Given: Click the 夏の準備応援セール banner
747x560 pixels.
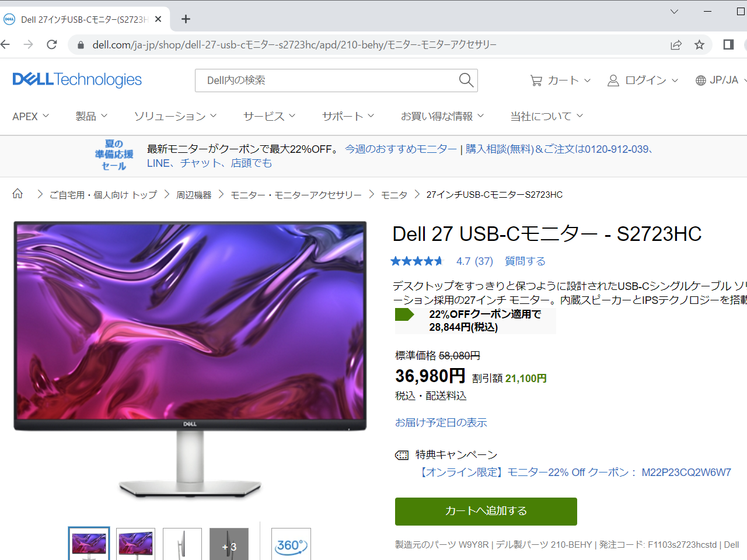Looking at the screenshot, I should 114,155.
